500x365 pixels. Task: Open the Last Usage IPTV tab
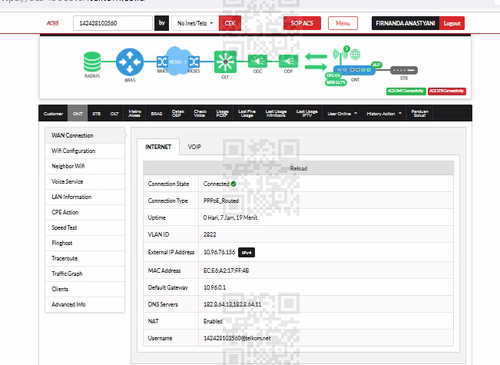click(x=307, y=114)
